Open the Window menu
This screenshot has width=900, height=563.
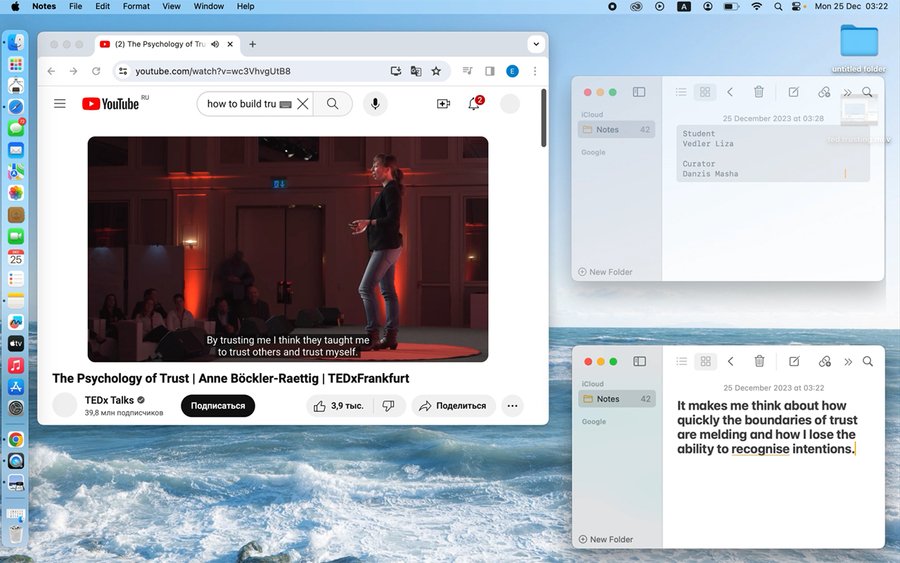pos(208,6)
